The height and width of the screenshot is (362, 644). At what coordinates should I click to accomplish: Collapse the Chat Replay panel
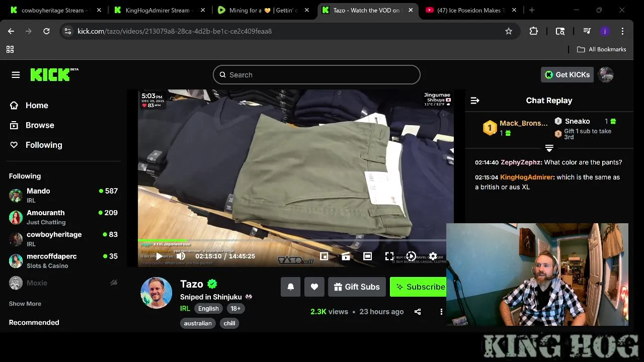pyautogui.click(x=475, y=101)
